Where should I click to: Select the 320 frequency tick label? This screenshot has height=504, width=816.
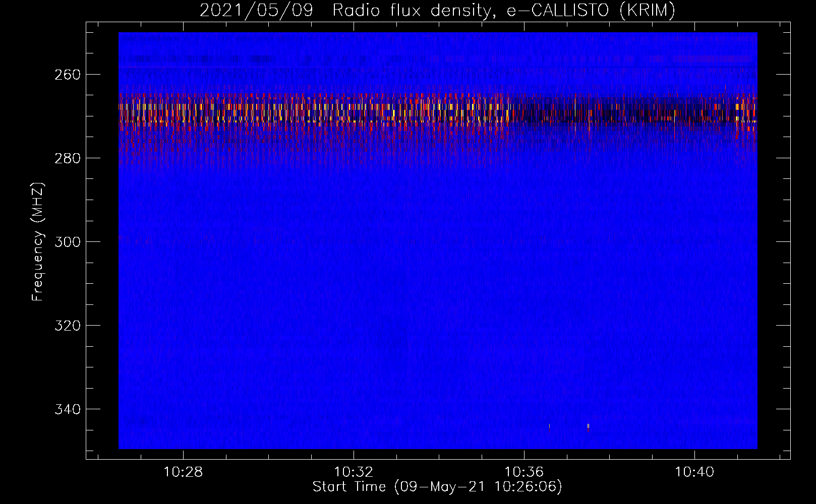pyautogui.click(x=67, y=326)
